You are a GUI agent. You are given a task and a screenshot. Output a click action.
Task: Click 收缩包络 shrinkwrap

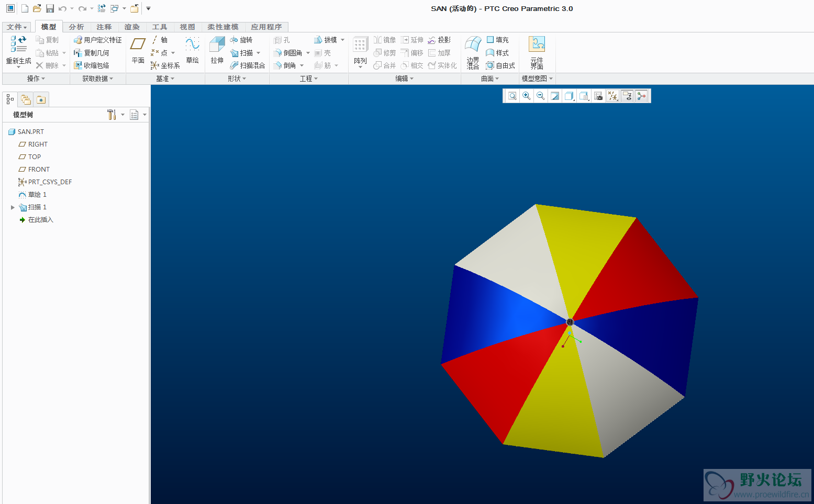(92, 65)
